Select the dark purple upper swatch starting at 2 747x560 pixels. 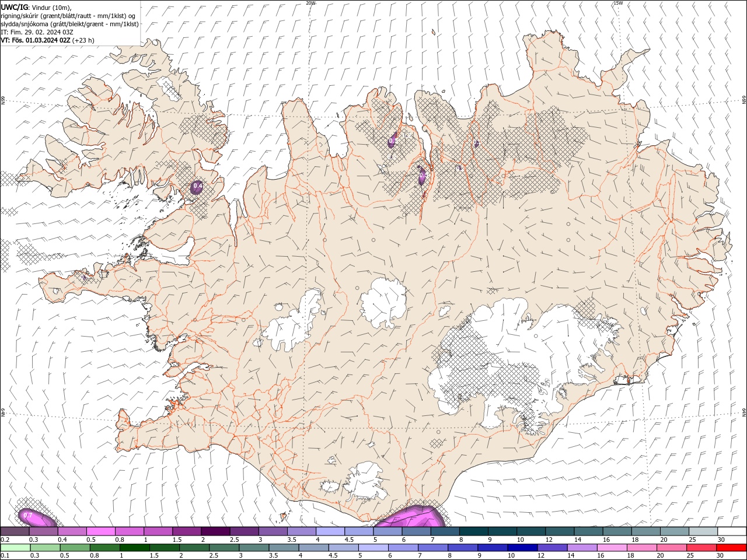[x=215, y=531]
